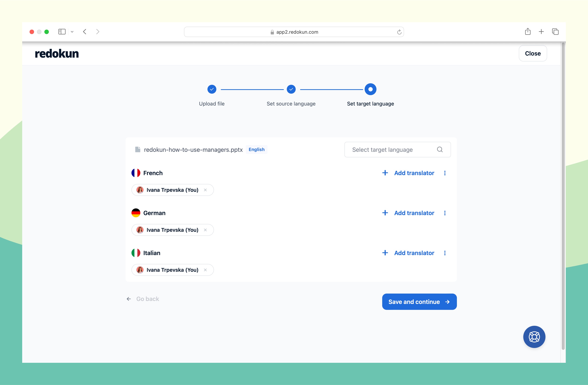Click the three-dot menu icon for Italian

pos(445,253)
